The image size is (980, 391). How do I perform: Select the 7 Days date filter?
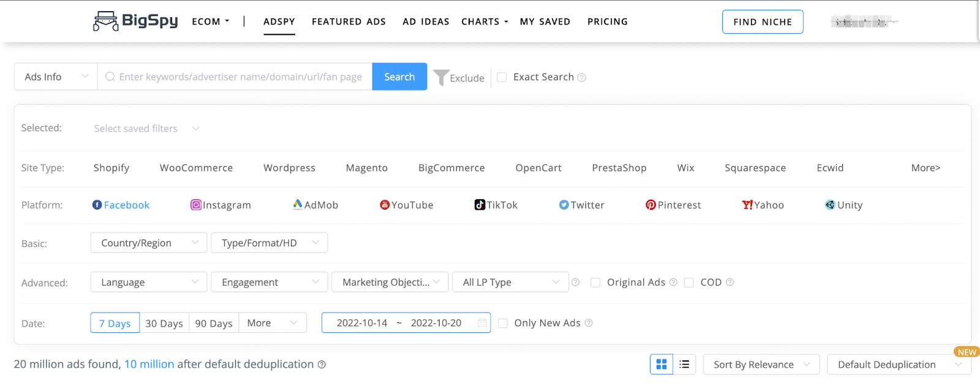coord(115,323)
